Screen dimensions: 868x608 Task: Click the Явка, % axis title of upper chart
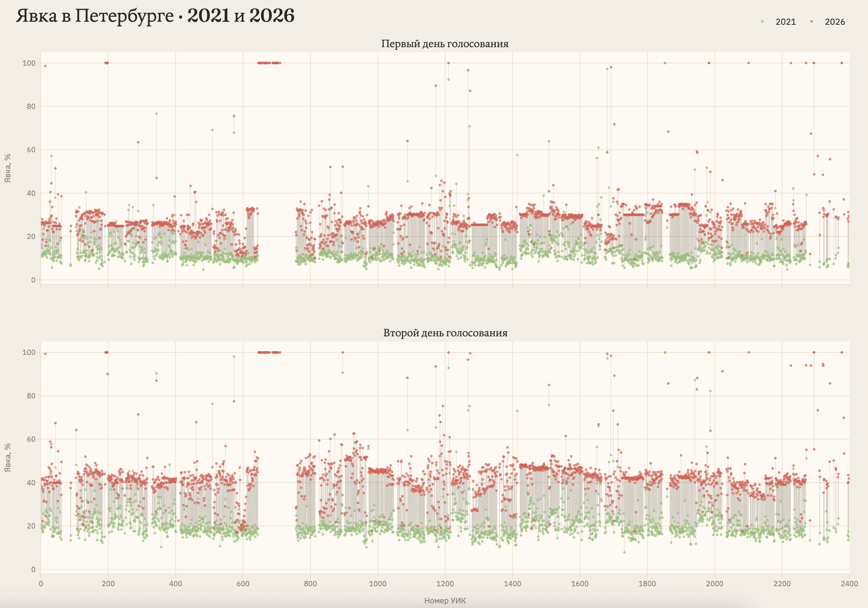(x=8, y=168)
